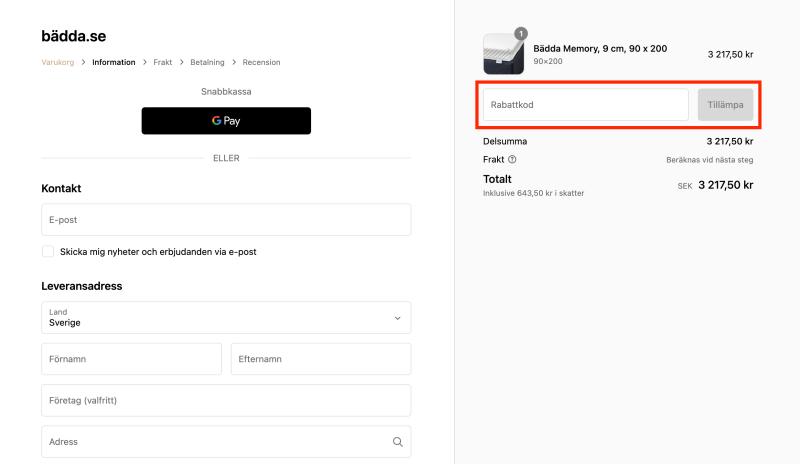The image size is (800, 464).
Task: Select the Betalning breadcrumb step
Action: (x=207, y=62)
